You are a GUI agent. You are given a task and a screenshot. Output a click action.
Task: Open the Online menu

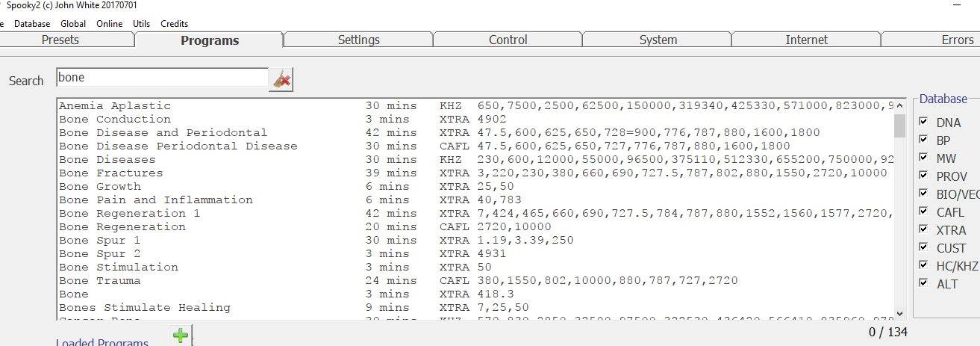point(110,24)
